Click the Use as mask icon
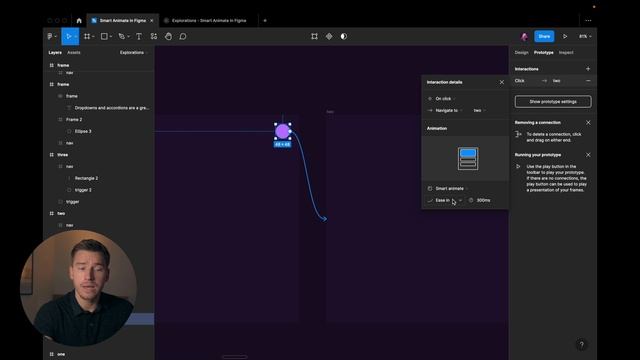The image size is (640, 360). point(344,36)
